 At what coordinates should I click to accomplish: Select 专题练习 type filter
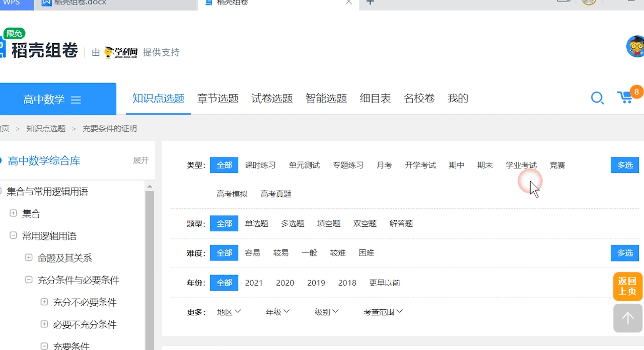pyautogui.click(x=348, y=165)
